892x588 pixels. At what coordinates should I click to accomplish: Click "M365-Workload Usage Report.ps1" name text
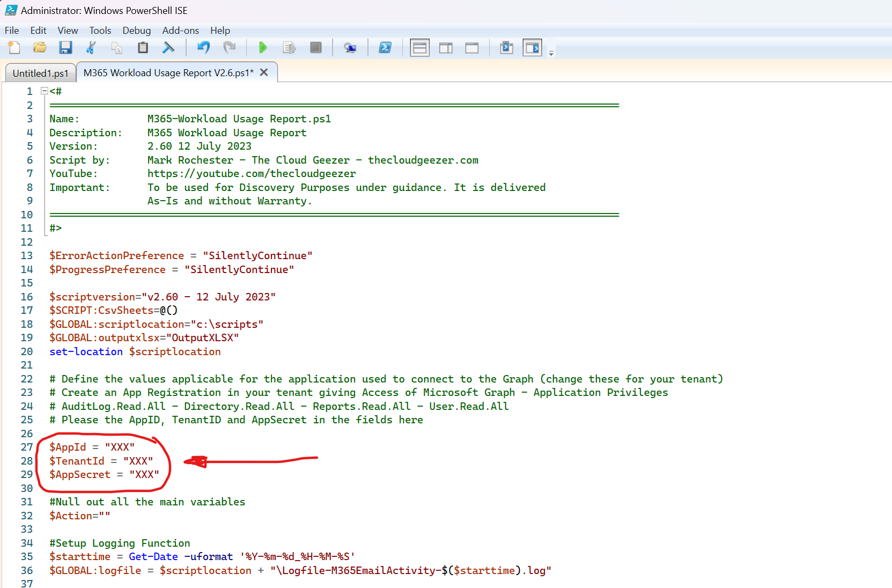coord(239,119)
